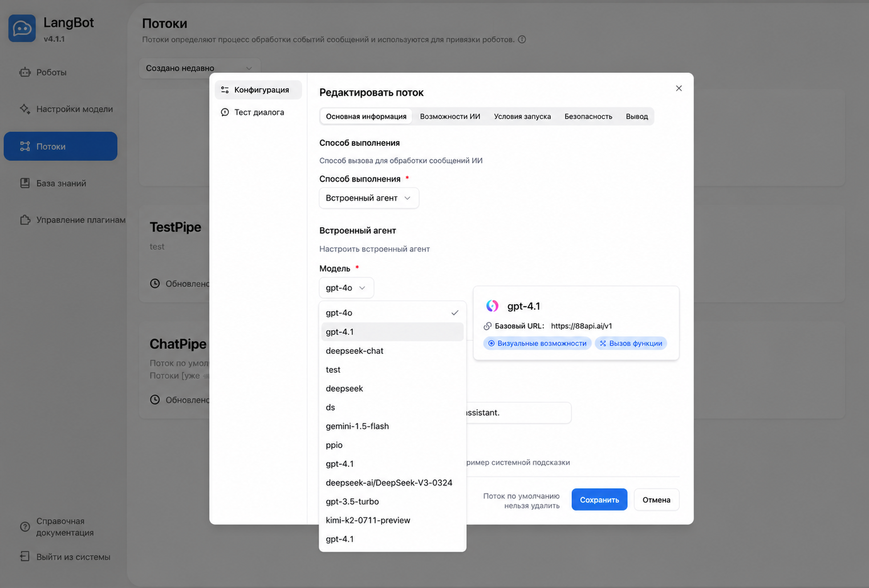Choose gpt-3.5-turbo from the model list
Viewport: 869px width, 588px height.
pyautogui.click(x=392, y=501)
